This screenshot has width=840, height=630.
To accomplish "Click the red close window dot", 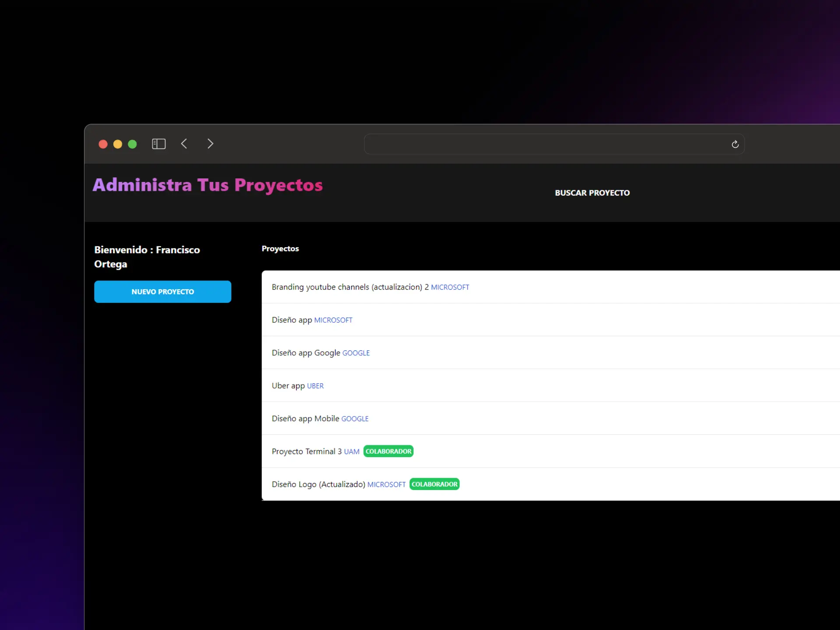I will pyautogui.click(x=103, y=144).
